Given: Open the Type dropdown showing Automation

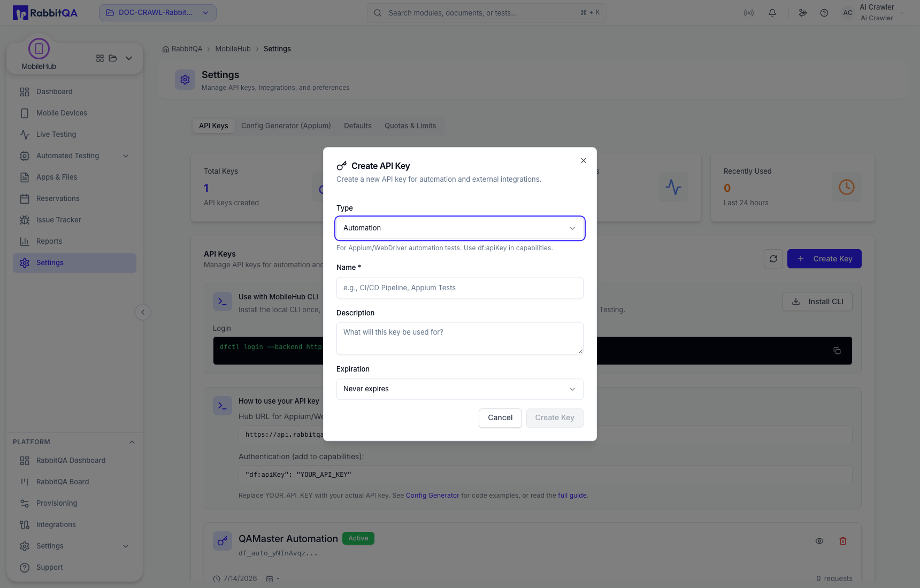Looking at the screenshot, I should coord(460,228).
